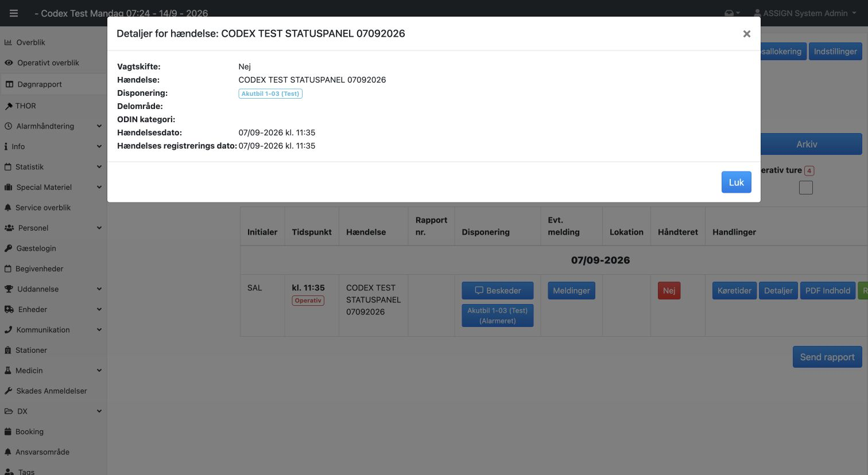Open the inbox dropdown in top bar

click(732, 13)
